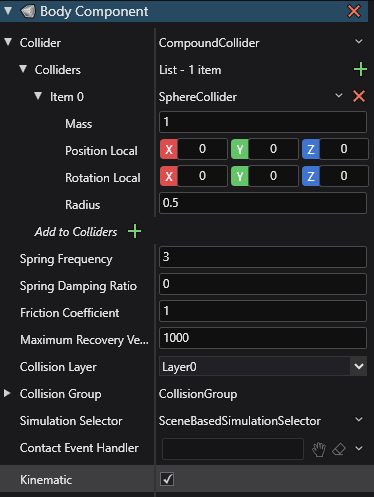Uncheck the Kinematic checkbox
Image resolution: width=374 pixels, height=497 pixels.
[167, 479]
